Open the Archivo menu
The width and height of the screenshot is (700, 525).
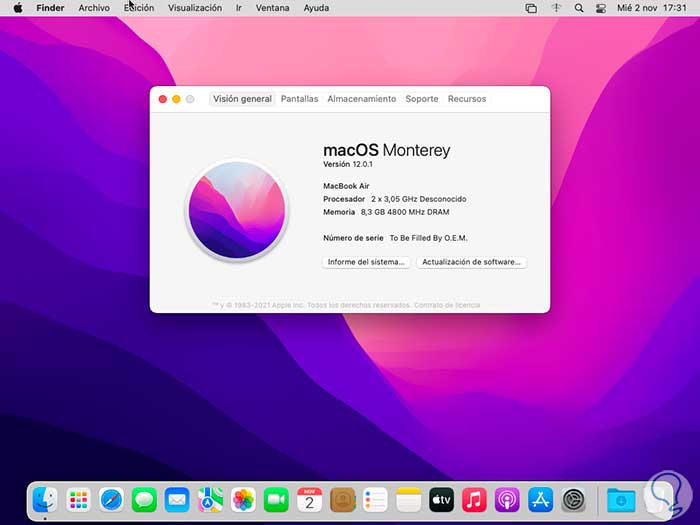(94, 8)
